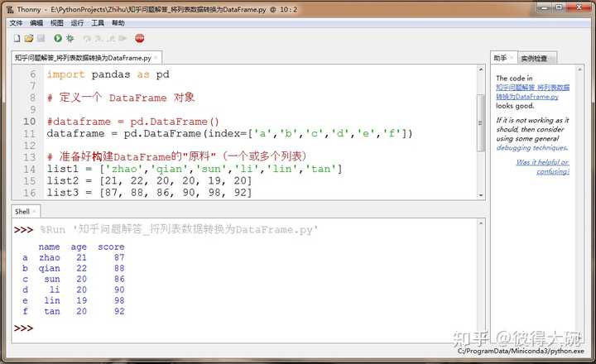596x364 pixels.
Task: Start debugging with the bug icon
Action: 70,38
